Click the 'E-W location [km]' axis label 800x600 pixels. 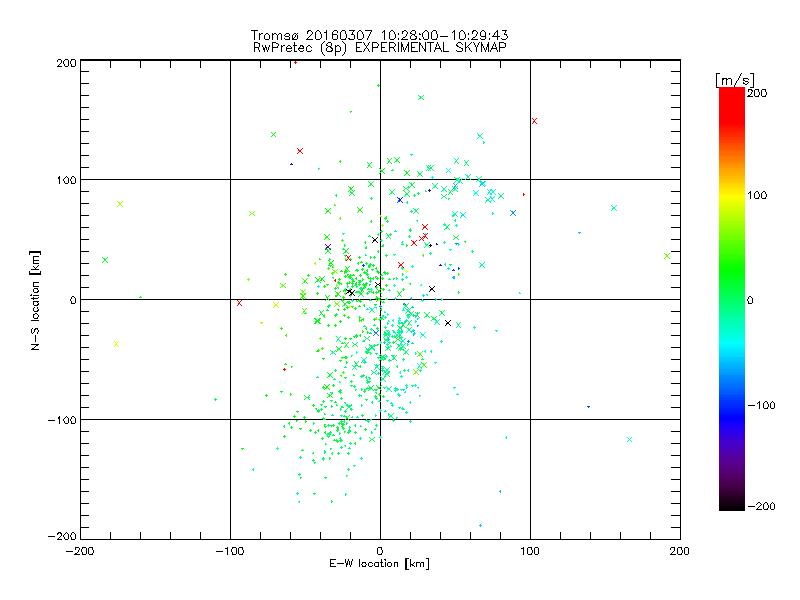tap(379, 564)
